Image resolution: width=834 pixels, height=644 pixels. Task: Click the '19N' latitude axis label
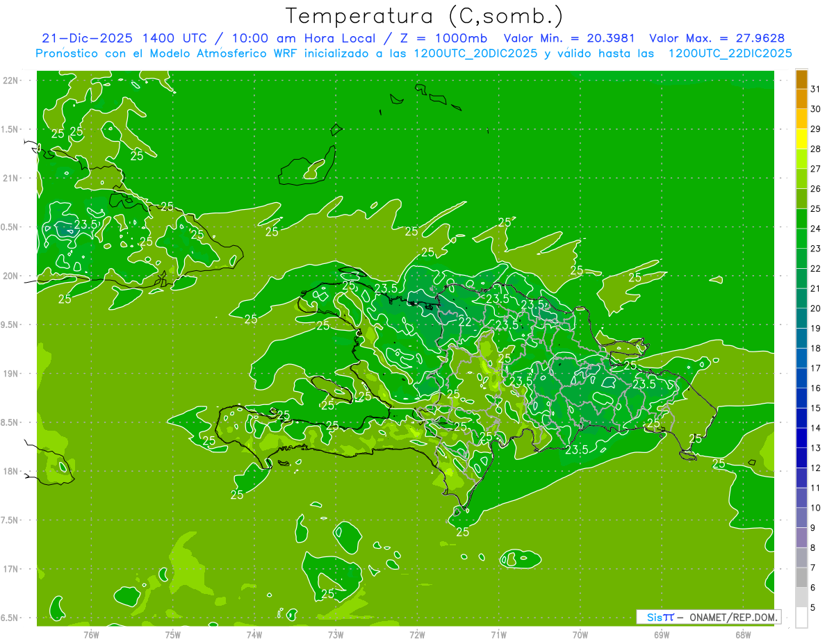pyautogui.click(x=10, y=374)
